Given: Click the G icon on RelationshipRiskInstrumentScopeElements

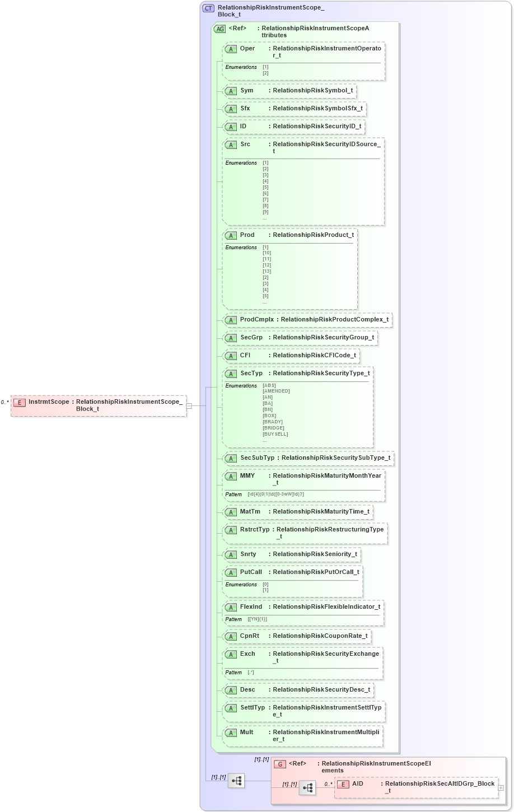Looking at the screenshot, I should (x=279, y=763).
